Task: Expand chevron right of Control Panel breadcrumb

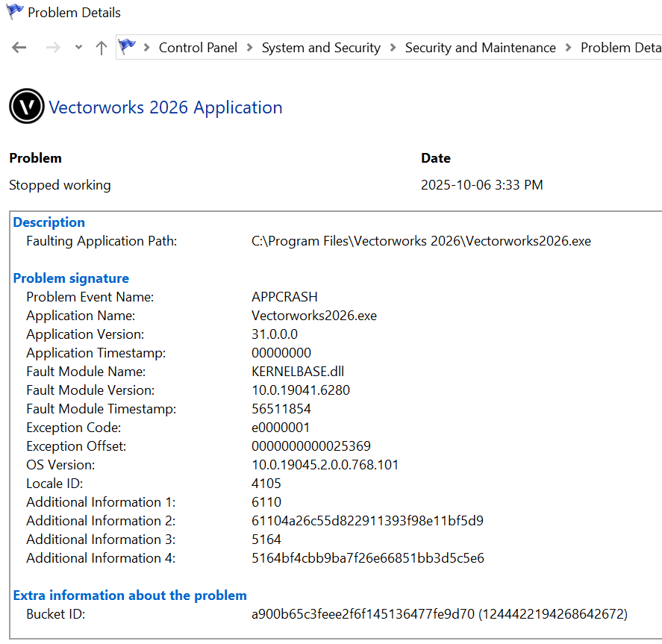Action: 249,48
